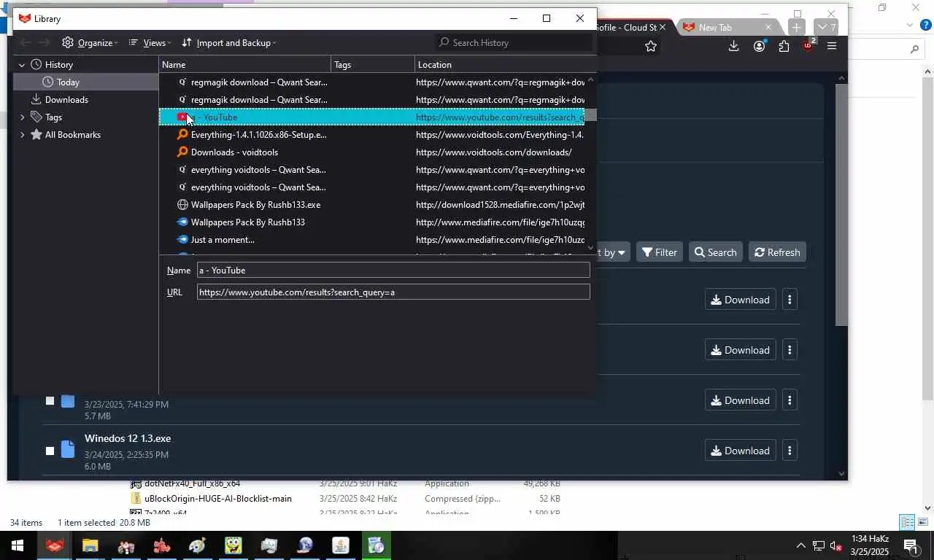
Task: Download the Winedos 12 1.3.exe file
Action: click(740, 451)
